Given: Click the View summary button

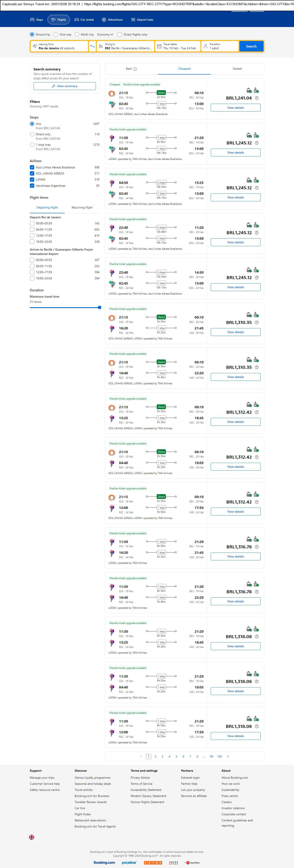Looking at the screenshot, I should click(x=64, y=86).
